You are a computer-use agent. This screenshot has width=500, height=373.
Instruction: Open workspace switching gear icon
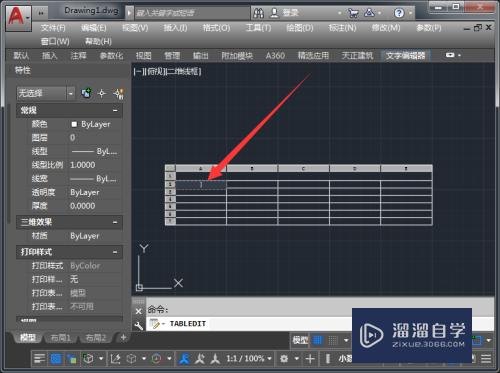pos(284,359)
